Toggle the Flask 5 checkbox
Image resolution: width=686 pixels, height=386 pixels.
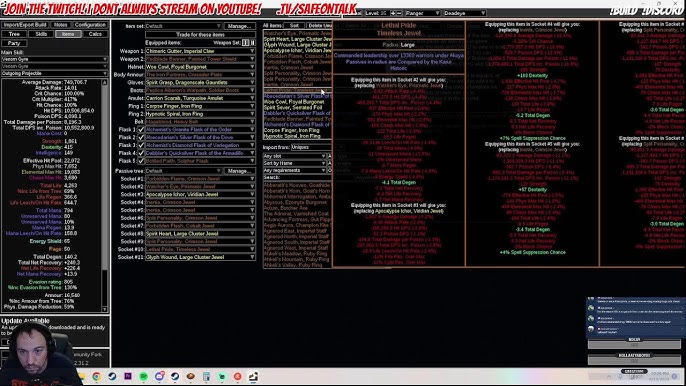[x=141, y=161]
